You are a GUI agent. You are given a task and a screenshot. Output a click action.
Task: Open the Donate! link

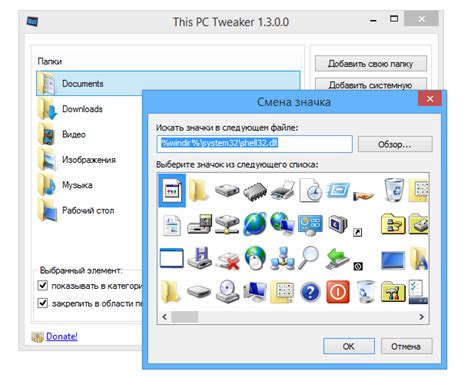62,336
